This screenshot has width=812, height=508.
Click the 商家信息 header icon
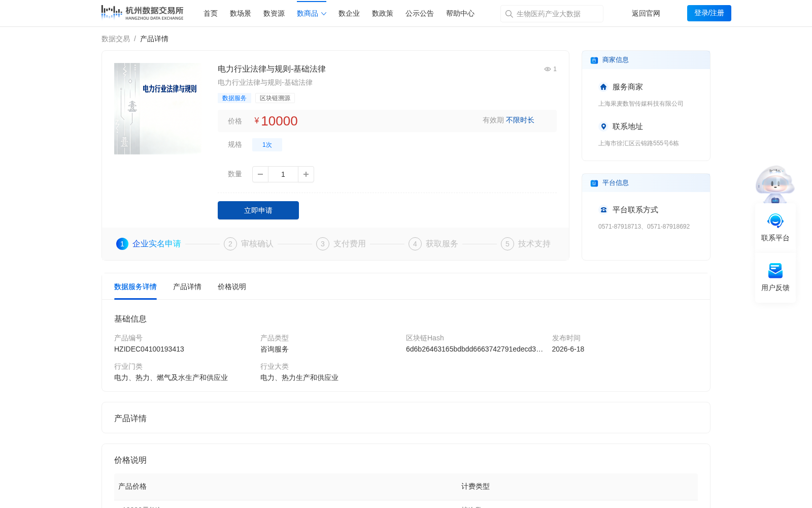594,60
